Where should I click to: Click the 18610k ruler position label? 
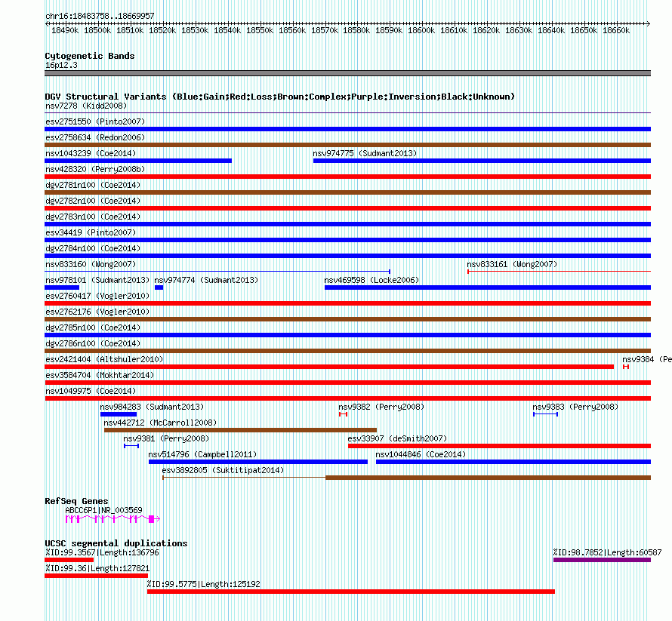[x=454, y=30]
